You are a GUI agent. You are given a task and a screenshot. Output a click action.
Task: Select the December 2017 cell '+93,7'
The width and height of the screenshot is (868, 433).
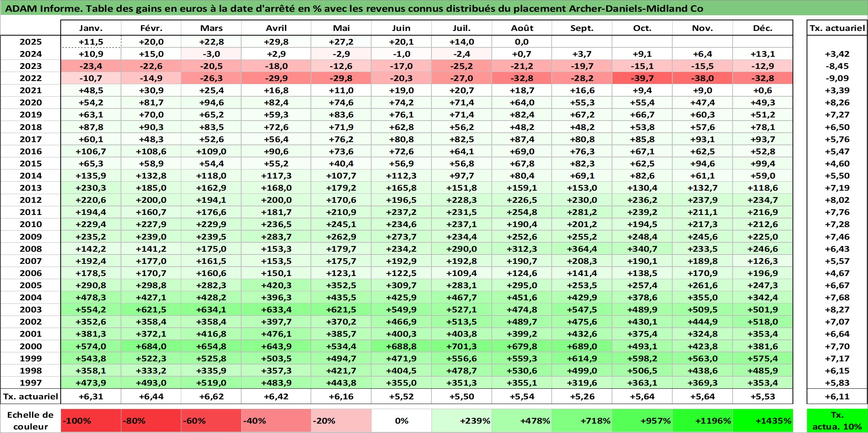click(x=763, y=139)
